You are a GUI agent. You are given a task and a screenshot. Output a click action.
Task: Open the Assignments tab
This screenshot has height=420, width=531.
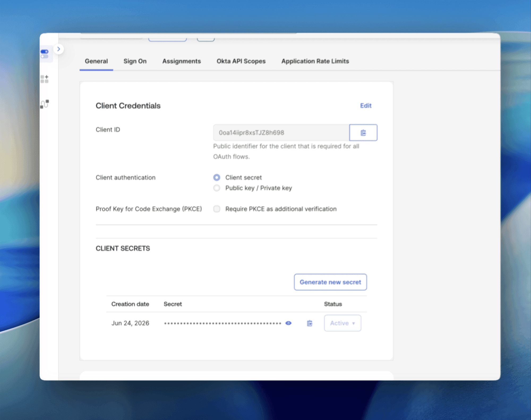(x=182, y=61)
